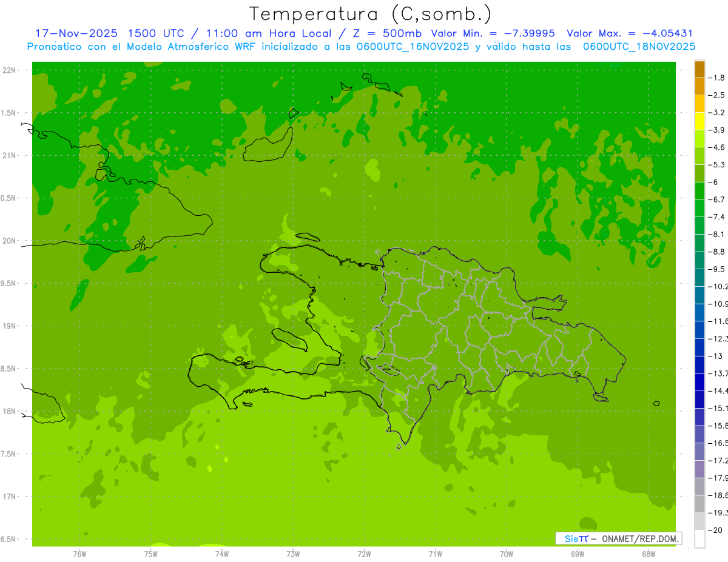Click the 'Valor Max. = -4.05431' text
This screenshot has height=562, width=728.
click(630, 33)
